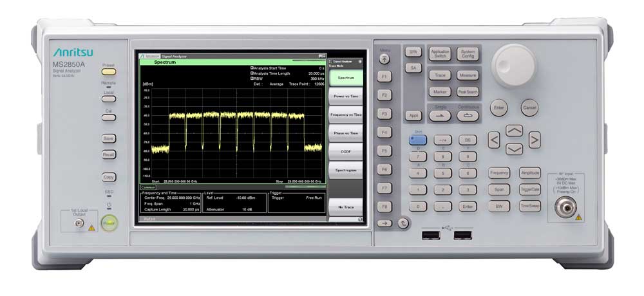
Task: Tap the Enter key on the numeric keypad
Action: point(468,207)
